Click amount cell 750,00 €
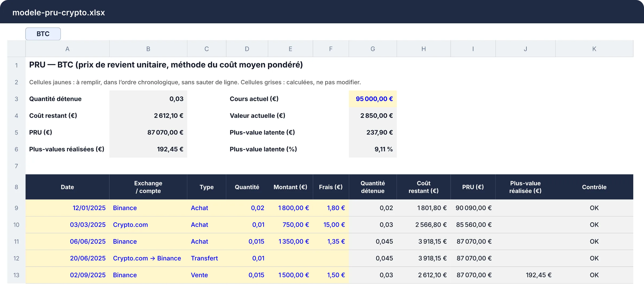This screenshot has height=298, width=644. pyautogui.click(x=290, y=225)
